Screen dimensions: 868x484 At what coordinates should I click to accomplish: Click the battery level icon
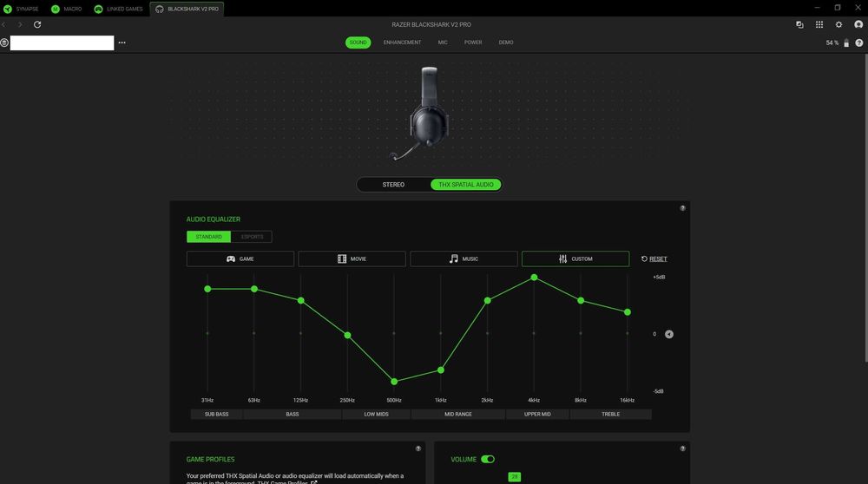(845, 43)
